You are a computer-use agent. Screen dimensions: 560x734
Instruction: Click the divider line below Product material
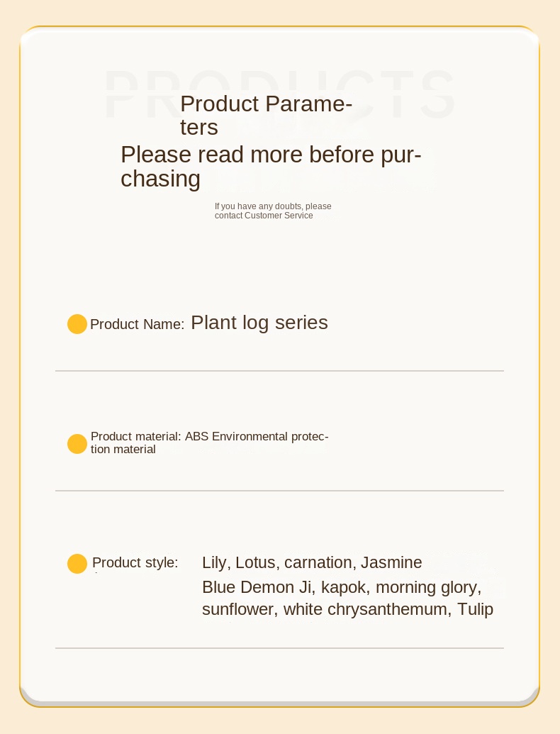[x=280, y=491]
